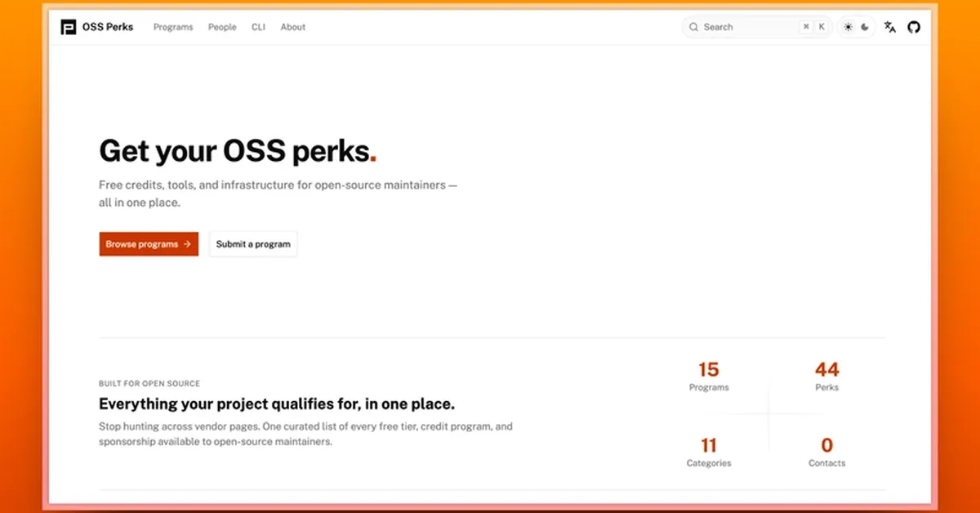Click the magnifying glass search icon

click(693, 26)
